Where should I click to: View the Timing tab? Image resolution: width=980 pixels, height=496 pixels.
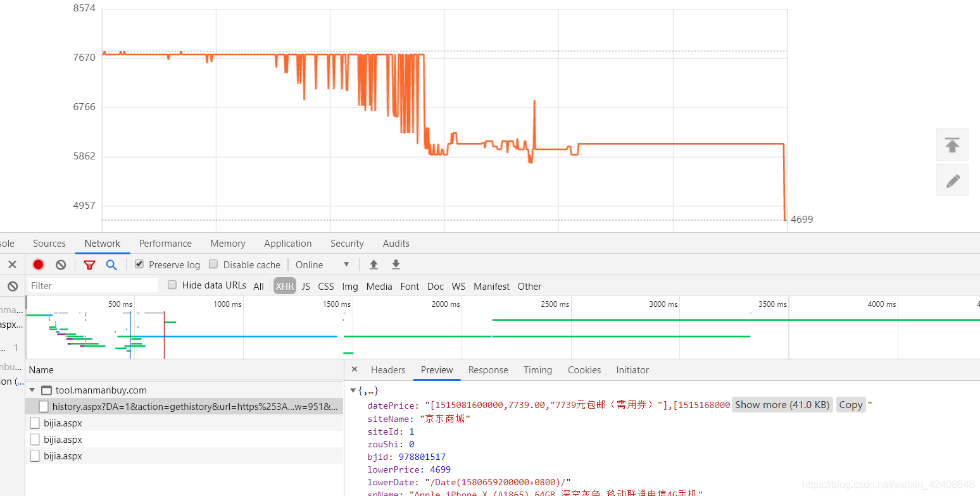pos(537,370)
